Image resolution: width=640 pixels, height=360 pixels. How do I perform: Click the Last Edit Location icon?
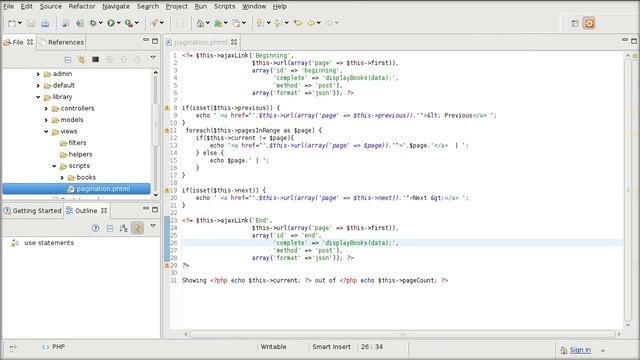click(298, 23)
